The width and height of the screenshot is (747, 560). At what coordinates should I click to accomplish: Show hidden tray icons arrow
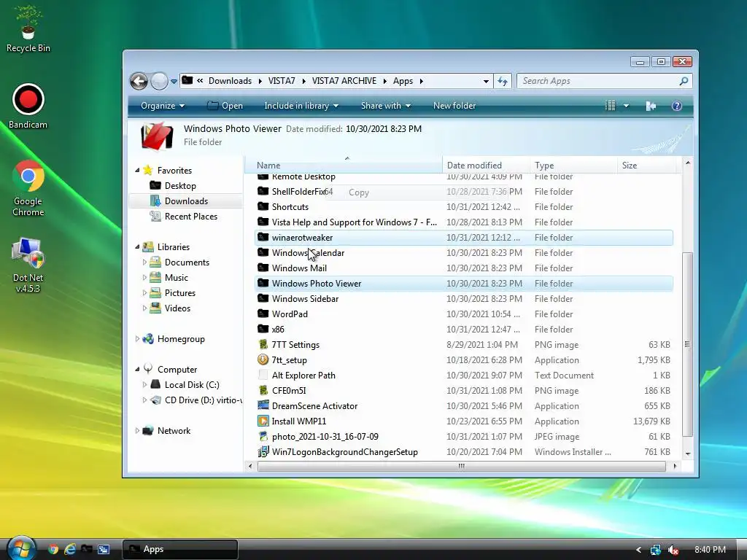point(638,550)
